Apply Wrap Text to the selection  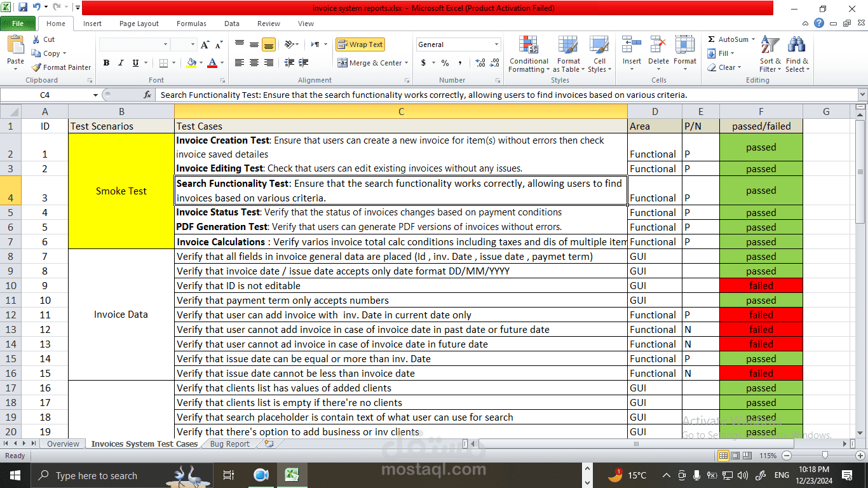pyautogui.click(x=360, y=44)
